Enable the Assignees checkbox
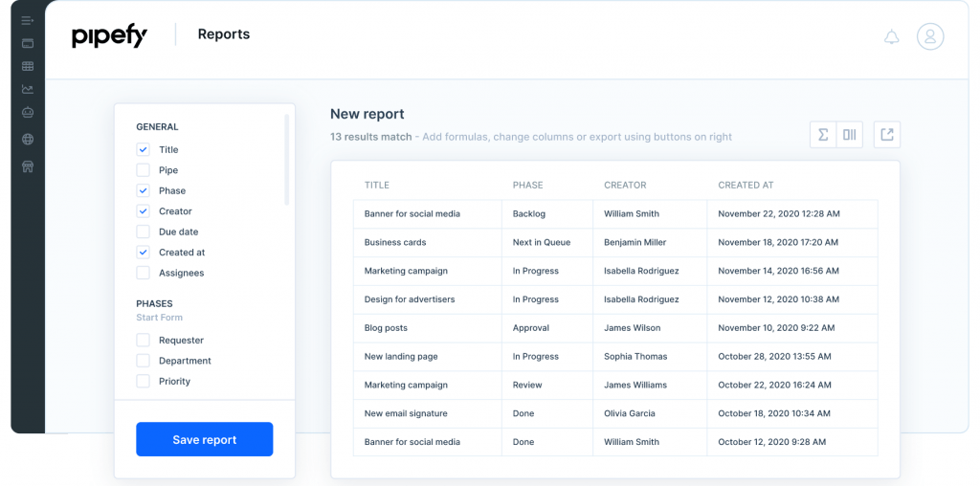980x486 pixels. click(144, 273)
